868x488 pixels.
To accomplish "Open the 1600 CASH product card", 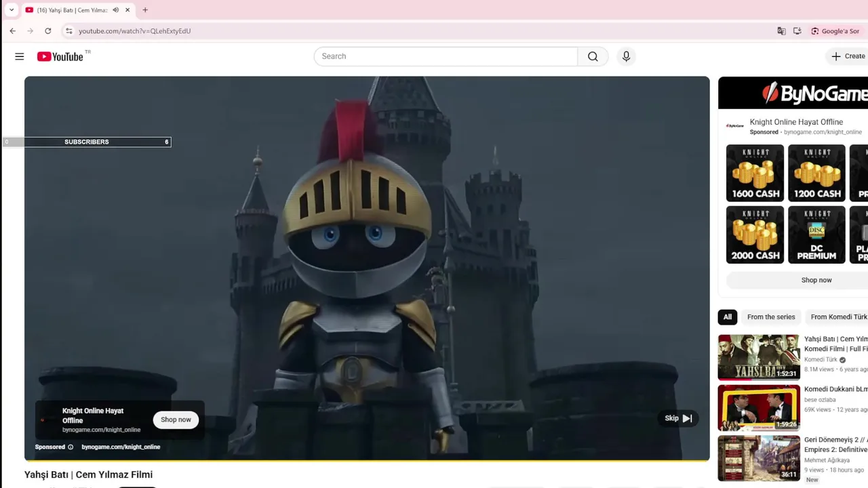I will click(x=755, y=173).
